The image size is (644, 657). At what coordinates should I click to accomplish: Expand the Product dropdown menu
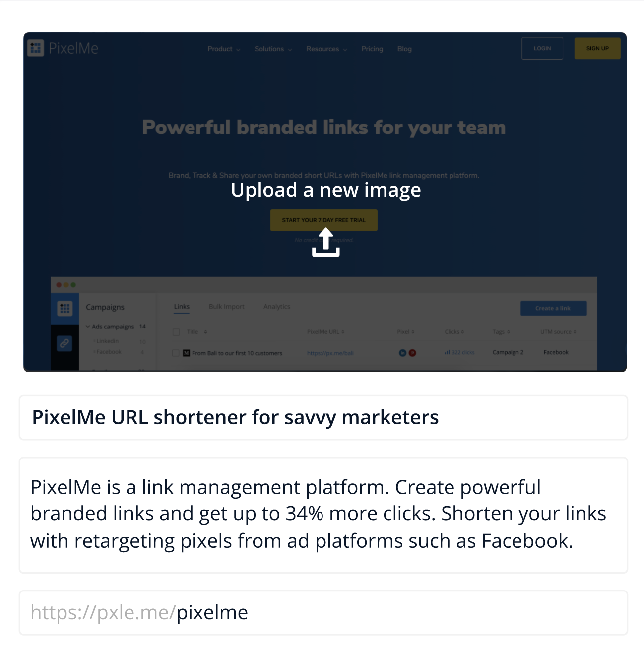pos(224,49)
